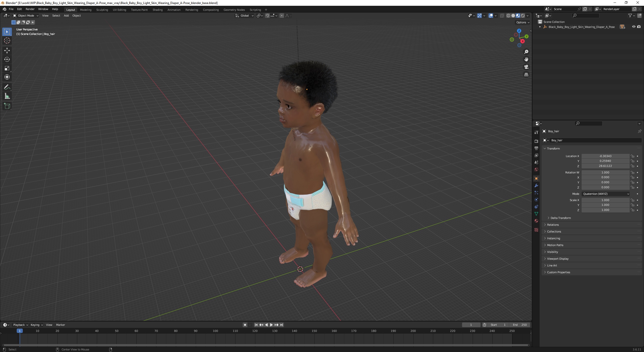The width and height of the screenshot is (644, 352).
Task: Toggle snapping magnet in header
Action: pos(267,16)
